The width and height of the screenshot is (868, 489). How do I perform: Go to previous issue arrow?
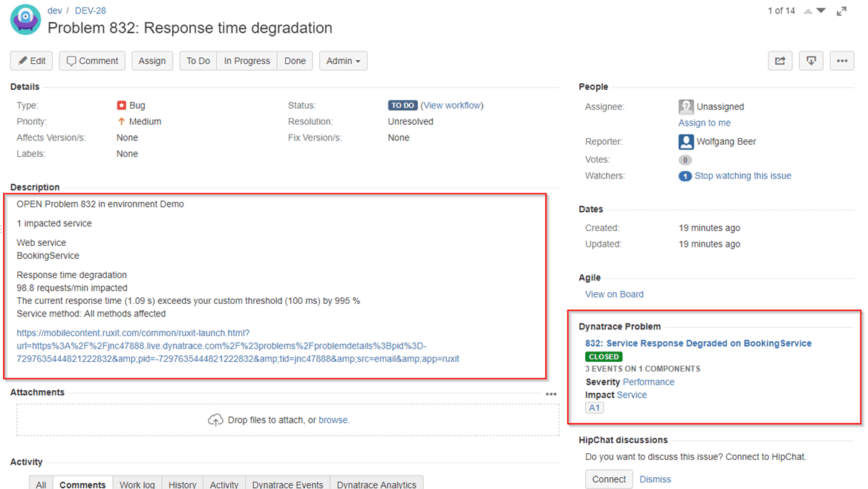tap(808, 11)
